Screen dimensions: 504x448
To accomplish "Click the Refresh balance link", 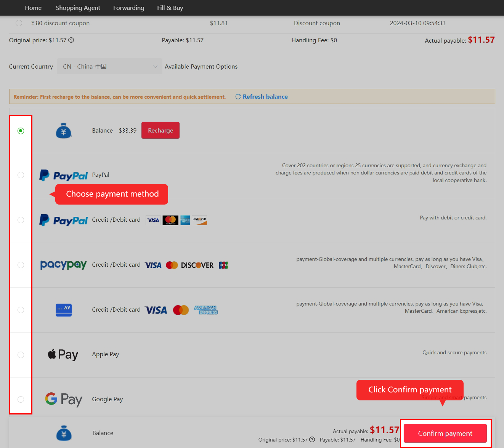I will point(262,96).
